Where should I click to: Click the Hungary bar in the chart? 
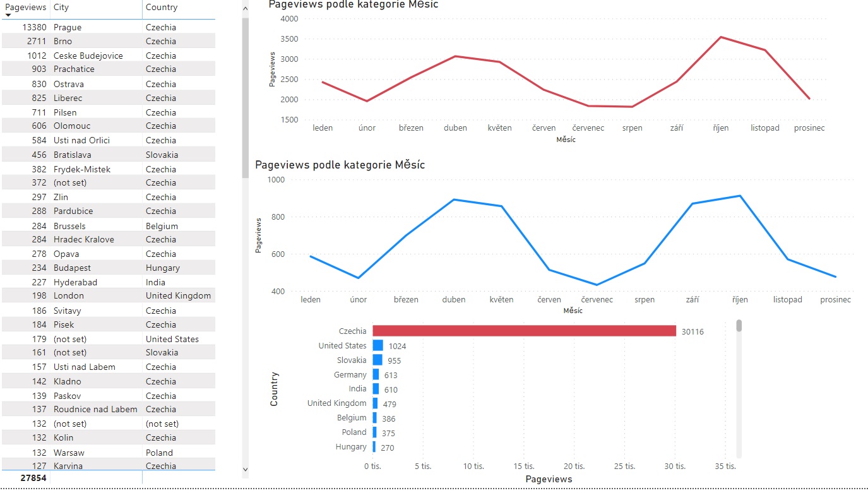tap(374, 447)
